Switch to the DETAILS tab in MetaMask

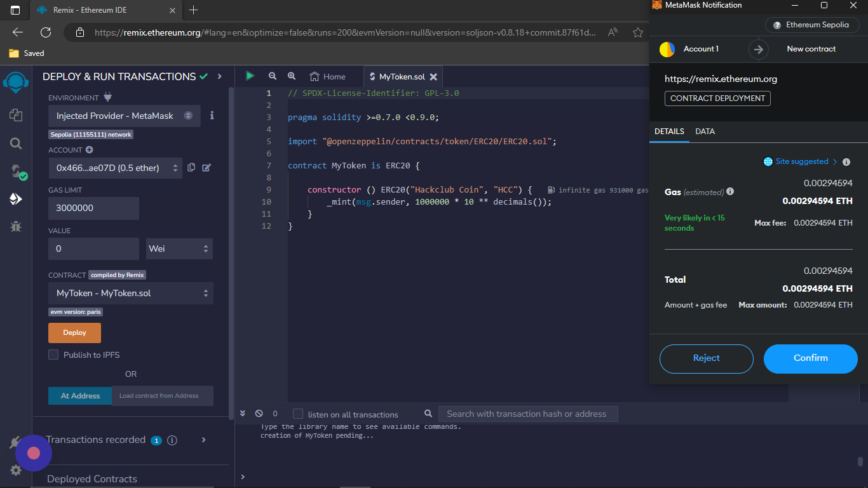(669, 132)
